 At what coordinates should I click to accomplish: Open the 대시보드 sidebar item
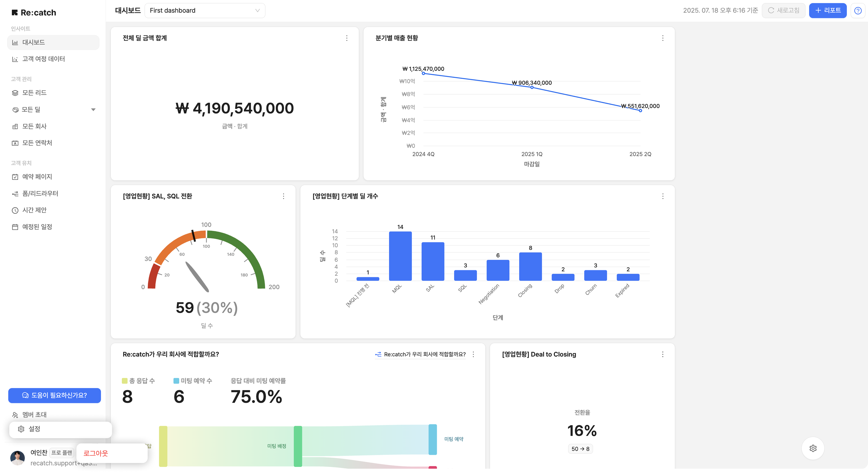pyautogui.click(x=53, y=42)
